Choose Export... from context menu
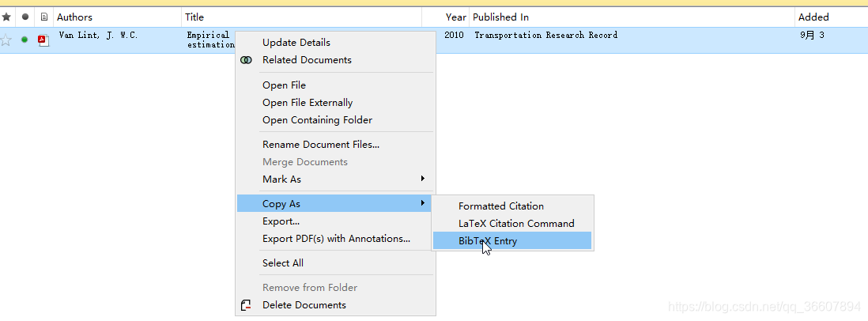 pyautogui.click(x=336, y=221)
